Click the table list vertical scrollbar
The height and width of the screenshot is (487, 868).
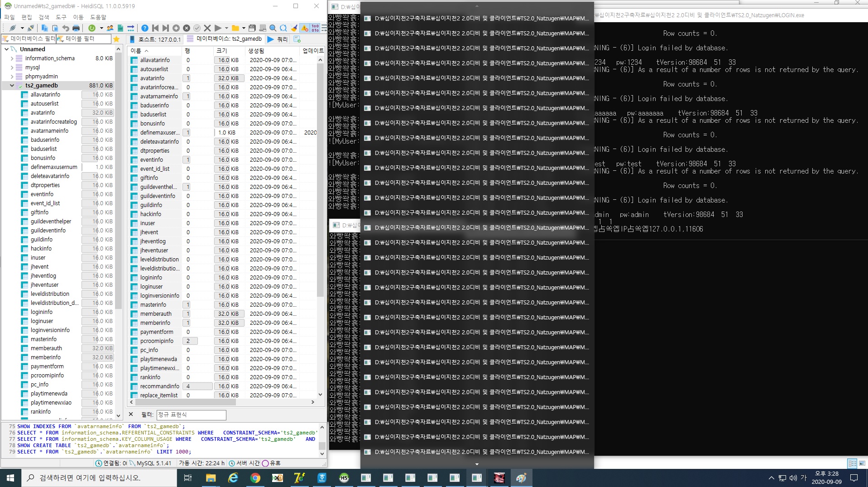(320, 227)
